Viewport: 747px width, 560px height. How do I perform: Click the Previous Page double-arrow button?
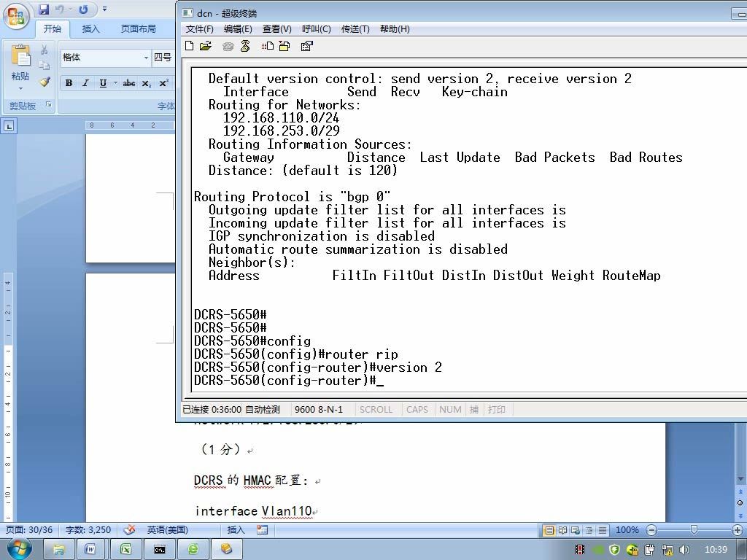[x=740, y=491]
